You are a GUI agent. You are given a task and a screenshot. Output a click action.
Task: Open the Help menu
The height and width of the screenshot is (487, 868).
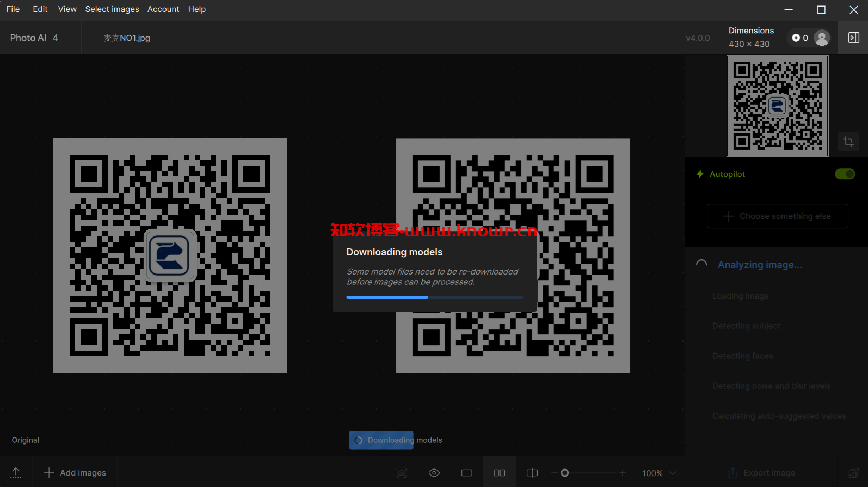click(197, 9)
